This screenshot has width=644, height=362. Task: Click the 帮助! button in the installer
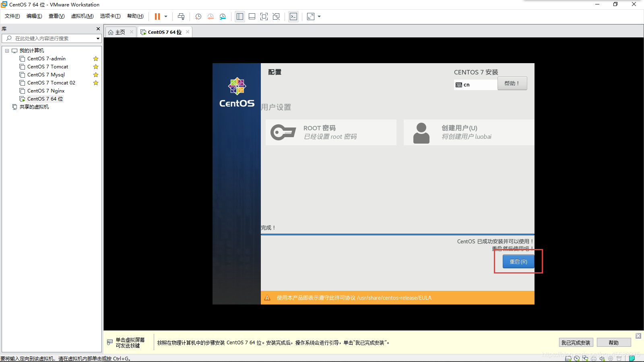(512, 83)
